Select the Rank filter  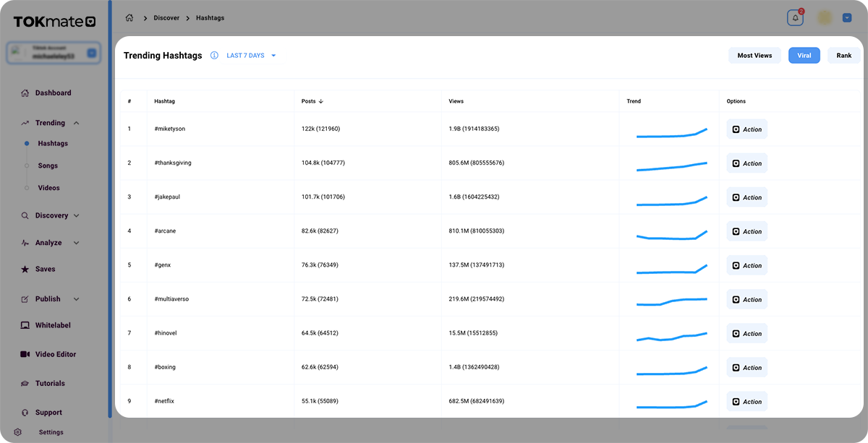coord(843,56)
